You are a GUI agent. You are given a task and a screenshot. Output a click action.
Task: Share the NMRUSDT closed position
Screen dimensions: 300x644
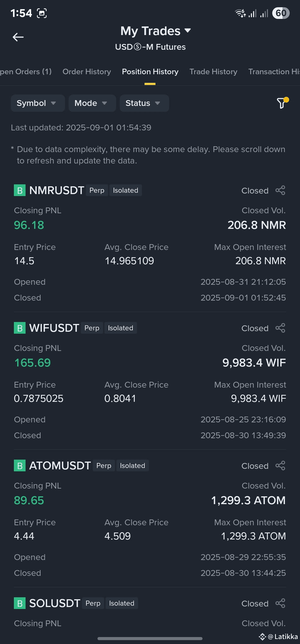280,190
